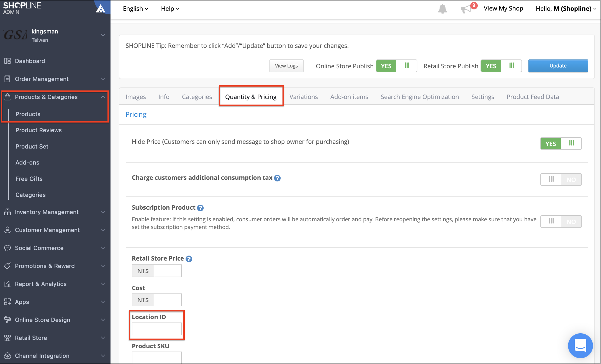Click the megaphone announcements icon with badge 9
601x364 pixels.
(467, 9)
